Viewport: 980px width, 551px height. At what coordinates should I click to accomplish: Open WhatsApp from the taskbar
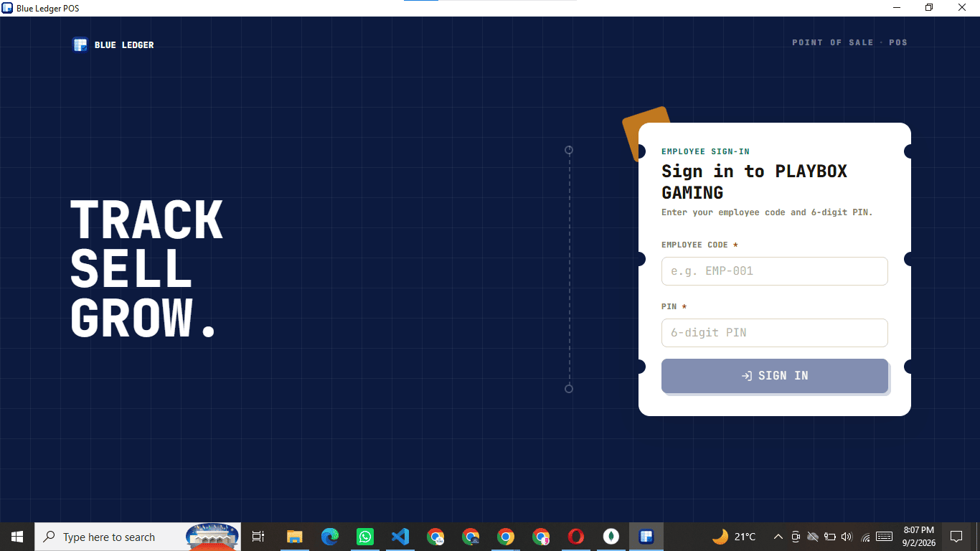point(365,537)
